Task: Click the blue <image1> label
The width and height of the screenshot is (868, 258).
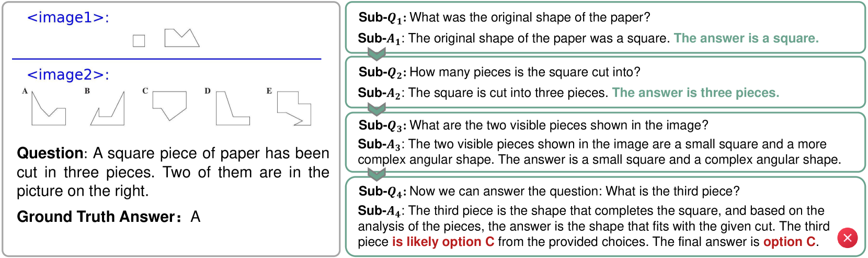Action: (68, 18)
